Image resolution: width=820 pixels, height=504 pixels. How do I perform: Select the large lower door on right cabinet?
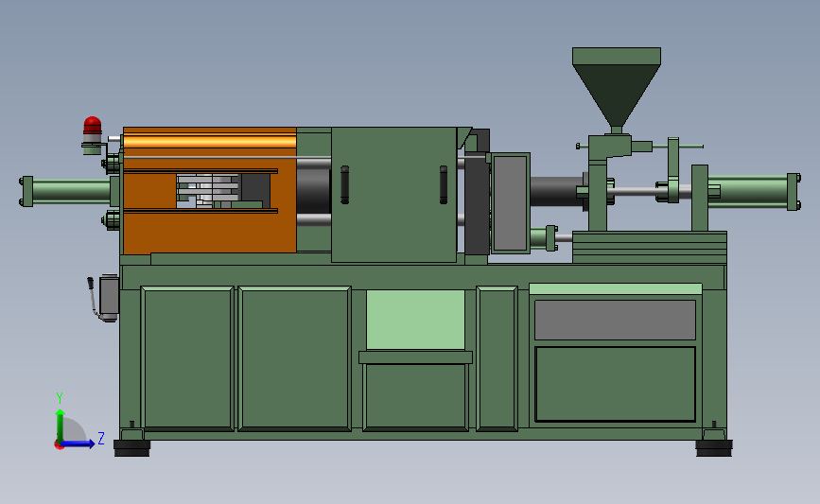(x=615, y=384)
